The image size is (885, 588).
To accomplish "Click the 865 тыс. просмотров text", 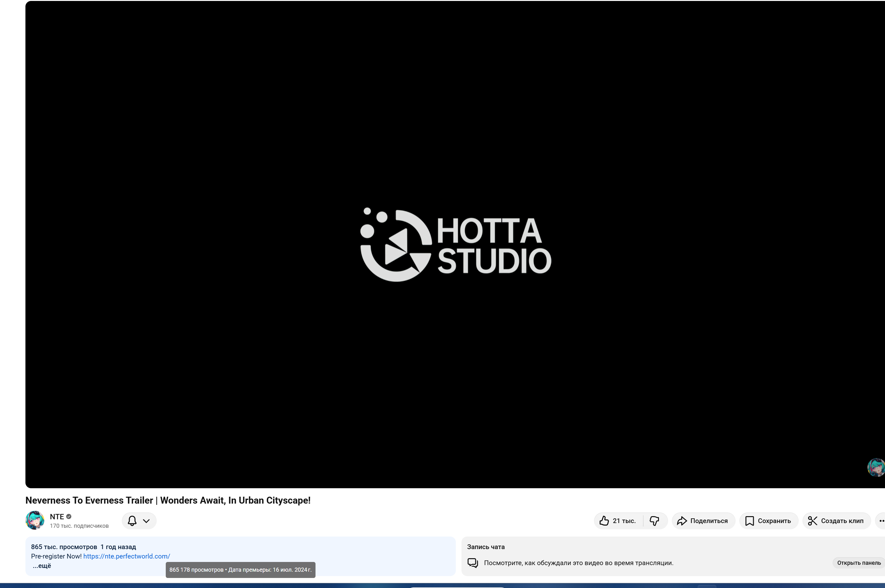I will [64, 546].
